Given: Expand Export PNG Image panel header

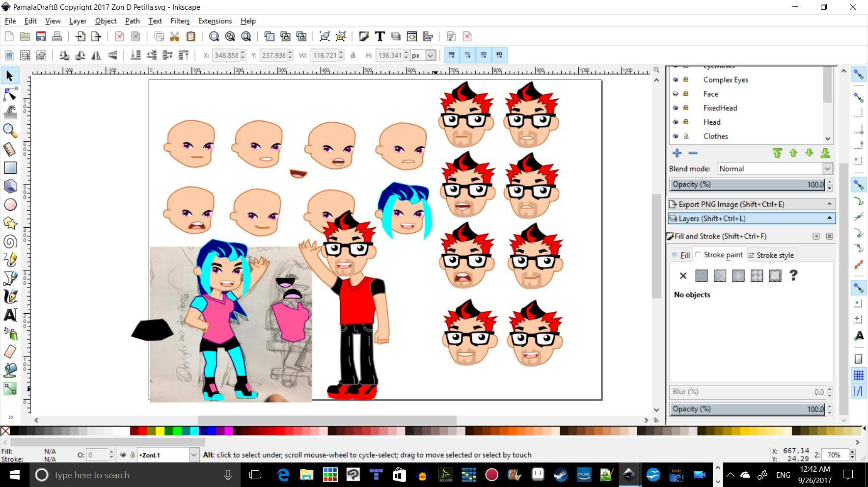Looking at the screenshot, I should (x=752, y=204).
